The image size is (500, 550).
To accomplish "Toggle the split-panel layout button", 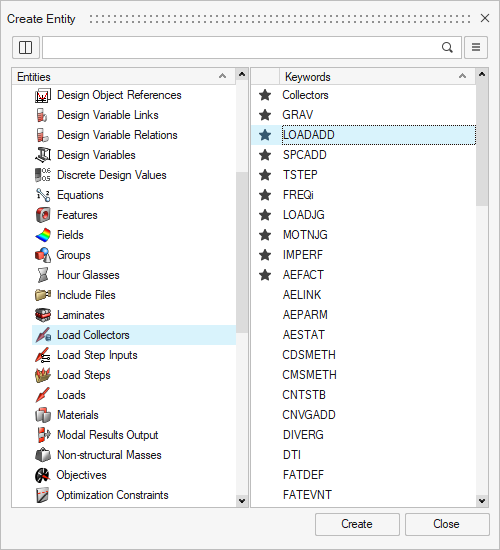I will pos(26,47).
